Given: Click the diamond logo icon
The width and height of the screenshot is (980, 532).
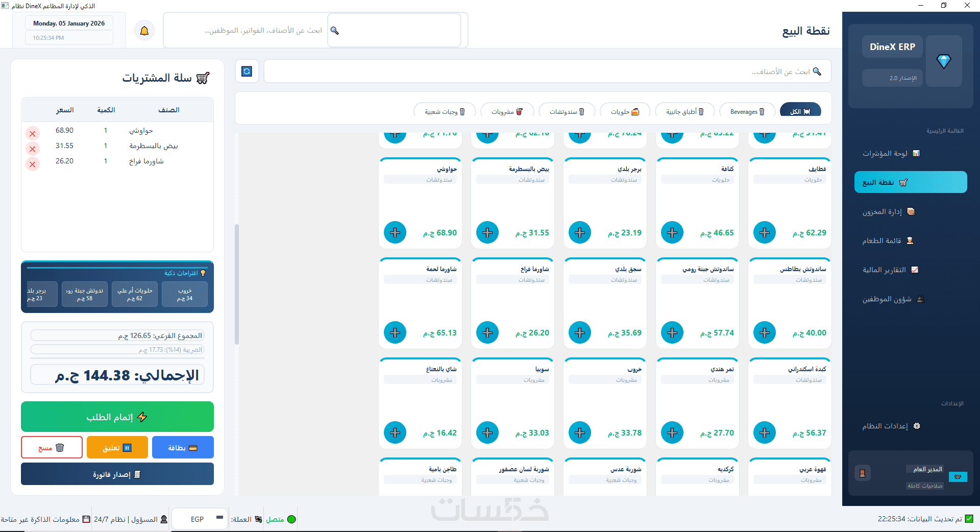Looking at the screenshot, I should [944, 61].
